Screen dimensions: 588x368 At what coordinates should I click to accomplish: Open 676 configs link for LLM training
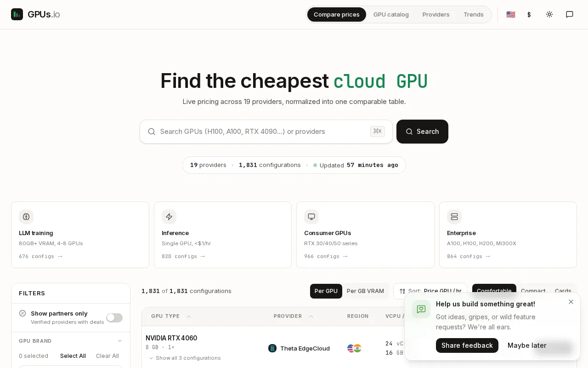pos(40,256)
